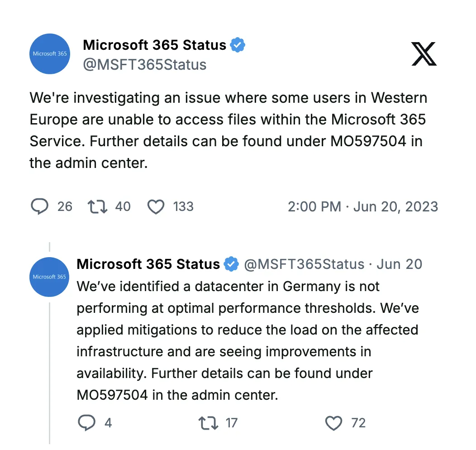Like the Germany datacenter follow-up tweet
Viewport: 476px width, 450px height.
pos(333,423)
